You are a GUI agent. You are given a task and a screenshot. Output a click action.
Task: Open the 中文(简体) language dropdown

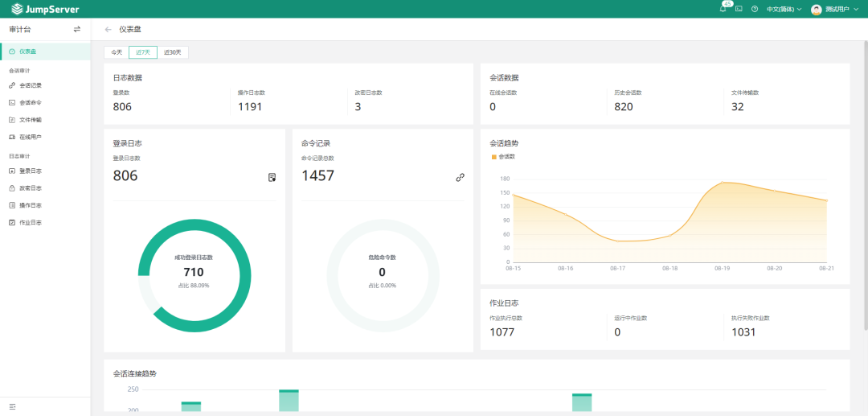784,9
